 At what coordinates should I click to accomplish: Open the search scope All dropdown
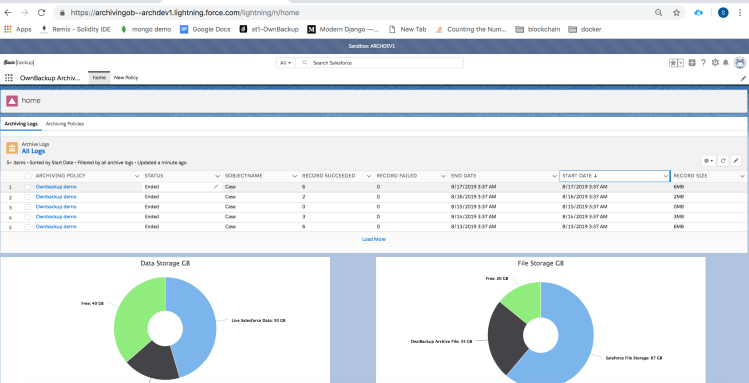tap(286, 63)
